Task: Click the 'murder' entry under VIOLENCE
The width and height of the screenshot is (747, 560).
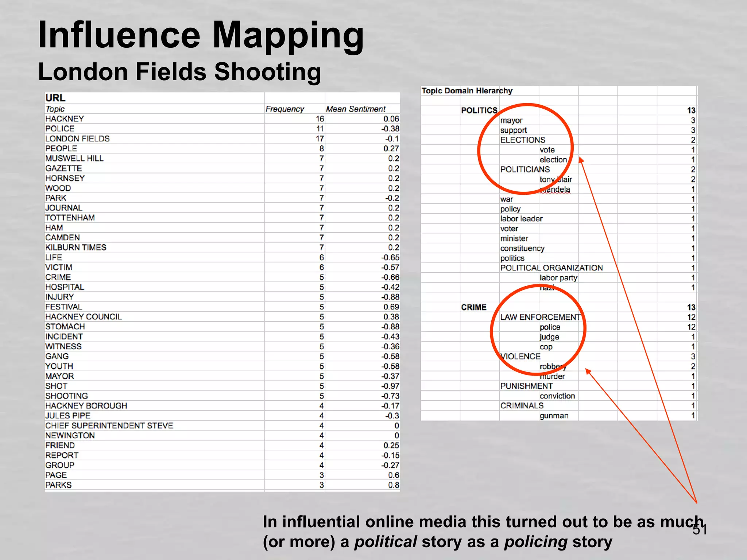Action: coord(552,376)
